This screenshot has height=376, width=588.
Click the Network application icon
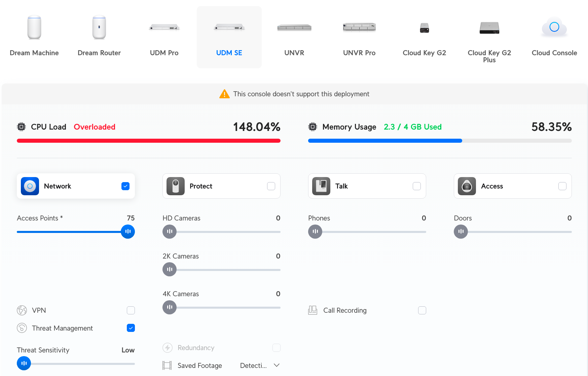(30, 186)
